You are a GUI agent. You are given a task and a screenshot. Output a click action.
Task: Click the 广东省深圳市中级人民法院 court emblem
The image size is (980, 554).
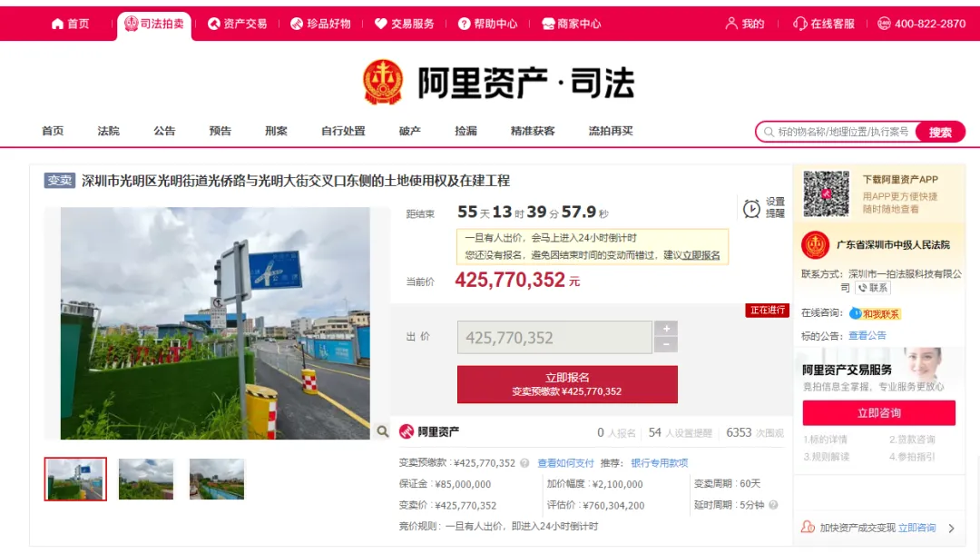[x=815, y=245]
